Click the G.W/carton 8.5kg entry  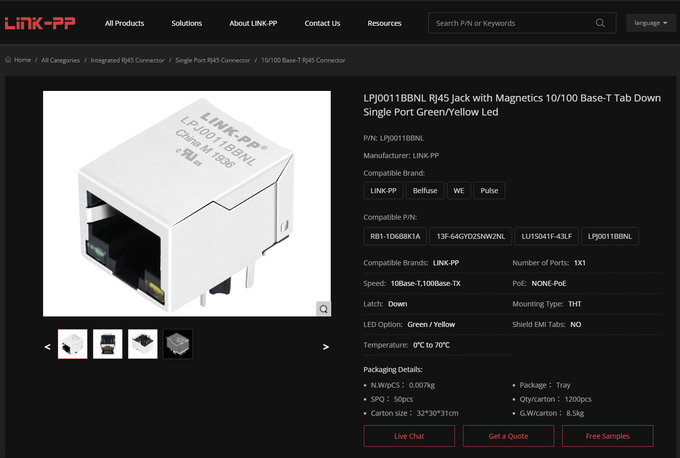[x=552, y=413]
